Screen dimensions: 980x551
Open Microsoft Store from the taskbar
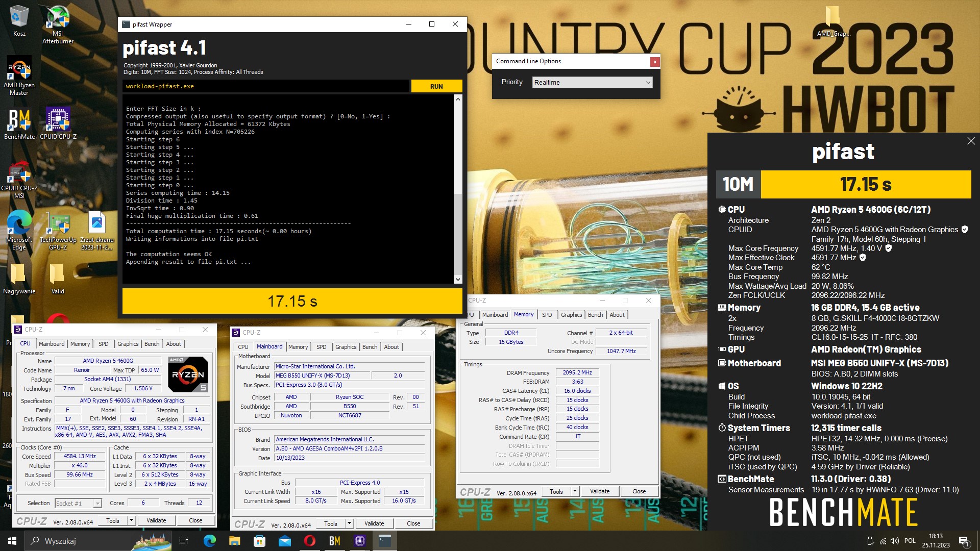pyautogui.click(x=259, y=541)
